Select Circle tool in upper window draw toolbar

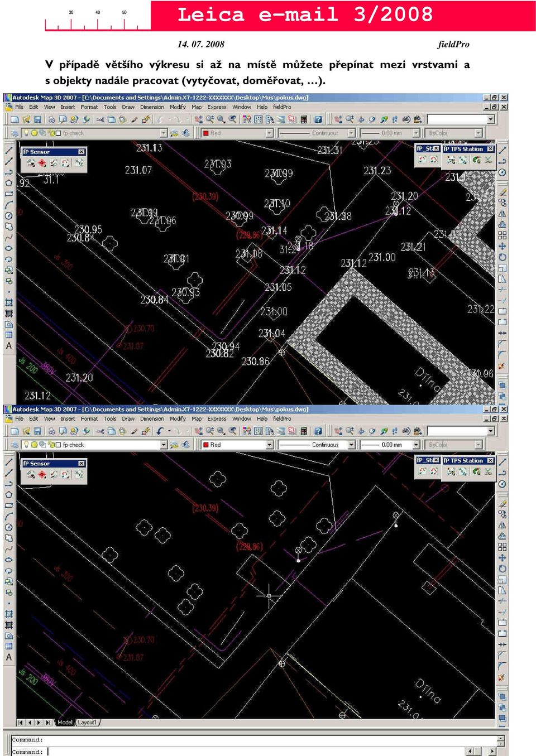[x=8, y=215]
